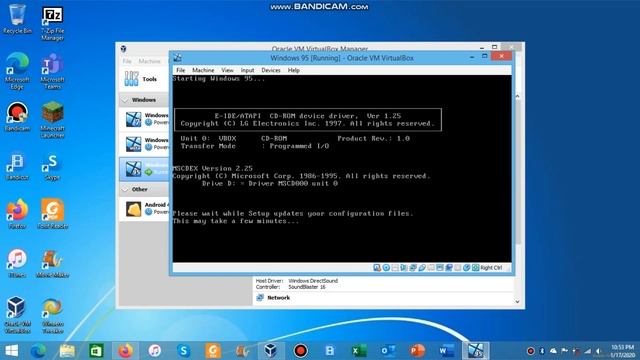Open Machine menu in VirtualBox Manager window
640x360 pixels.
[x=149, y=61]
